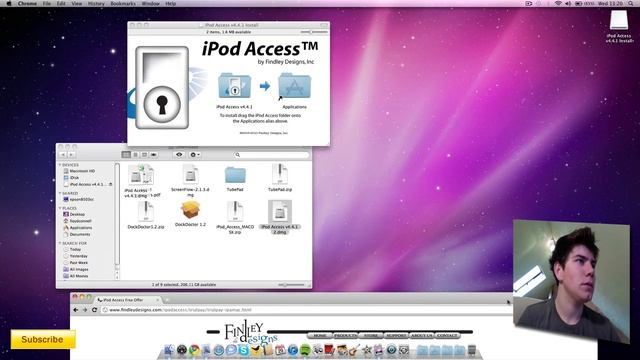
Task: Click PRODUCTS in Findley Designs navigation
Action: [345, 336]
